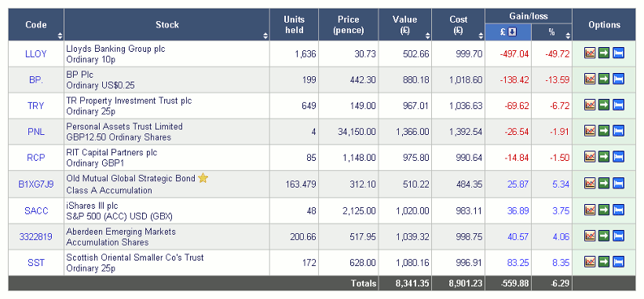Open the B1XG7J9 fund code link

click(36, 184)
